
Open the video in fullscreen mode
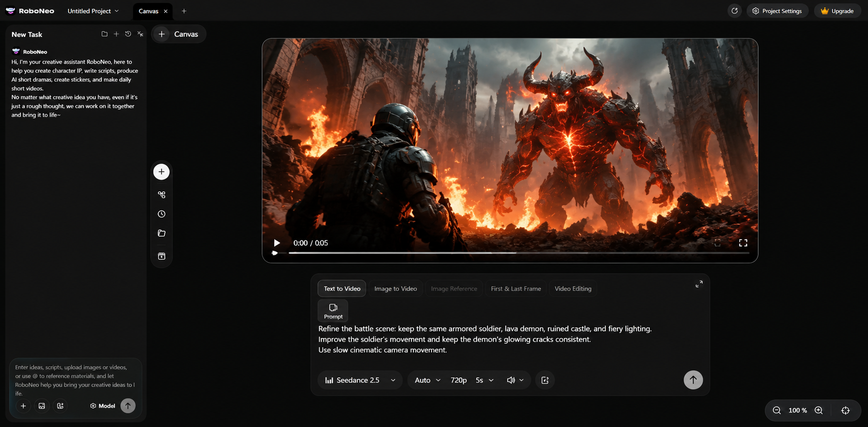743,243
